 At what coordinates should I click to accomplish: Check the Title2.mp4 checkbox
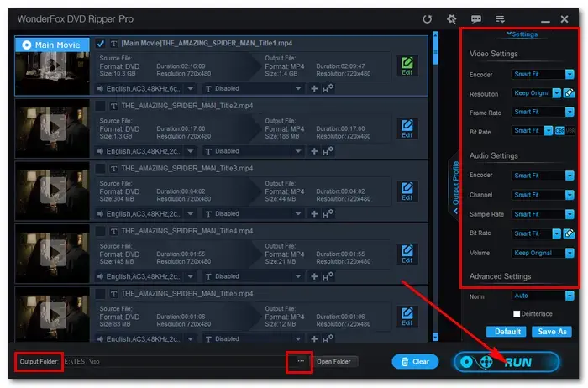coord(100,106)
